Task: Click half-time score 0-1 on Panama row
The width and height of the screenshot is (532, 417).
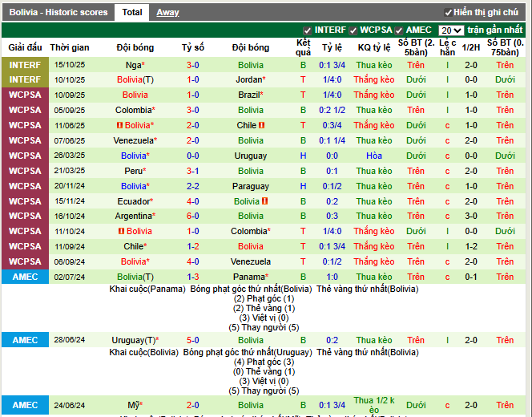Action: click(471, 277)
